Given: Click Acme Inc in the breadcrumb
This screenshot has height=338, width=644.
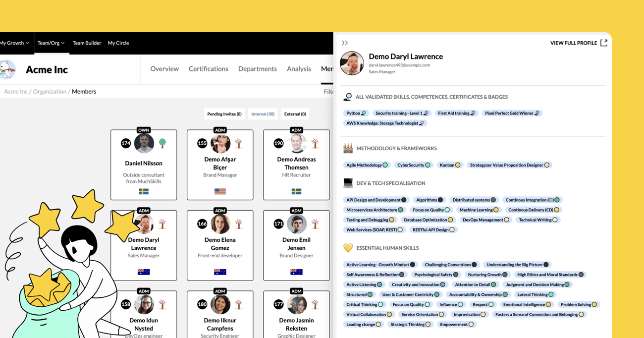Looking at the screenshot, I should point(16,92).
